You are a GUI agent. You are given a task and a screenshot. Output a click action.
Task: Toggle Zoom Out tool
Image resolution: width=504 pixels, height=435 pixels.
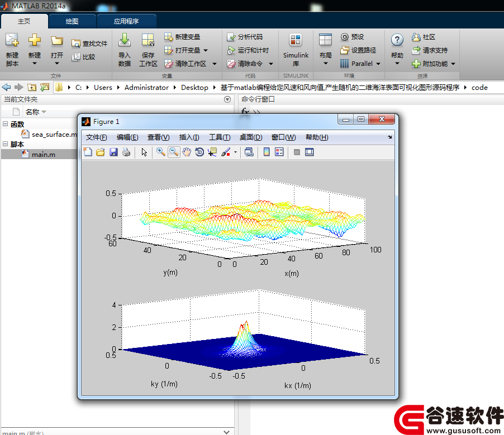click(x=174, y=152)
